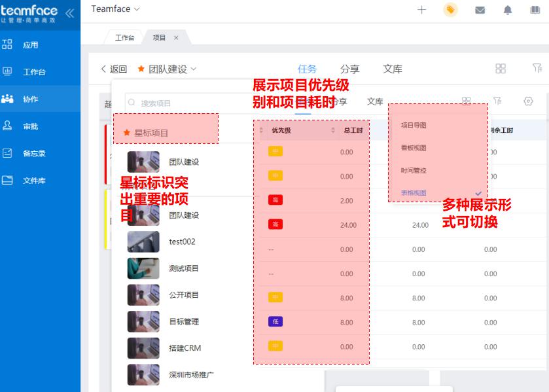
Task: Click the plus icon in the top bar
Action: tap(422, 10)
